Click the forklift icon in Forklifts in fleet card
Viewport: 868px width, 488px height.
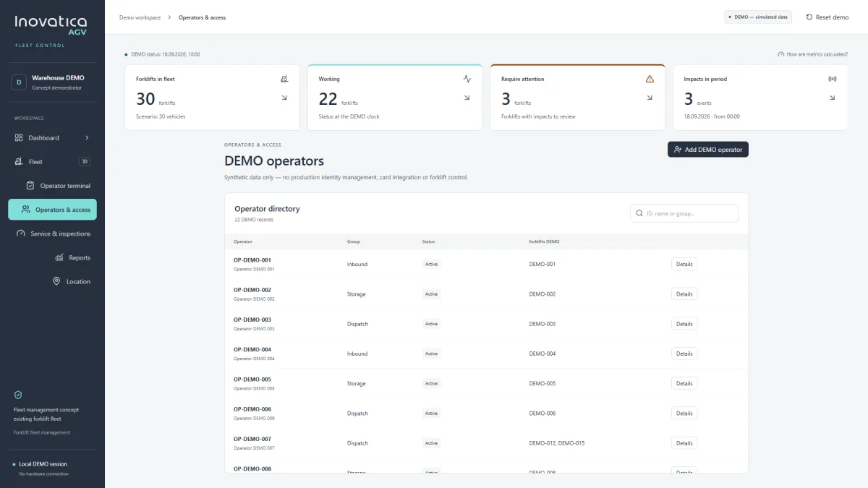click(x=284, y=79)
